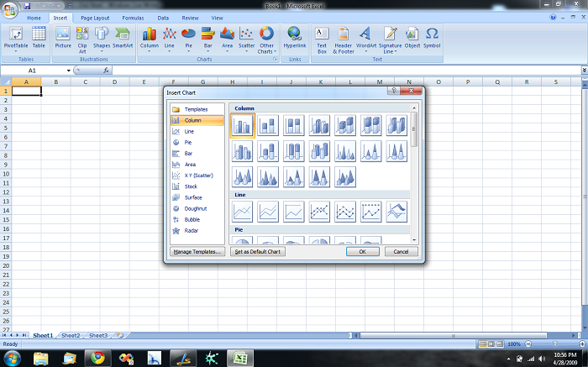Switch to the Review ribbon tab

point(190,18)
